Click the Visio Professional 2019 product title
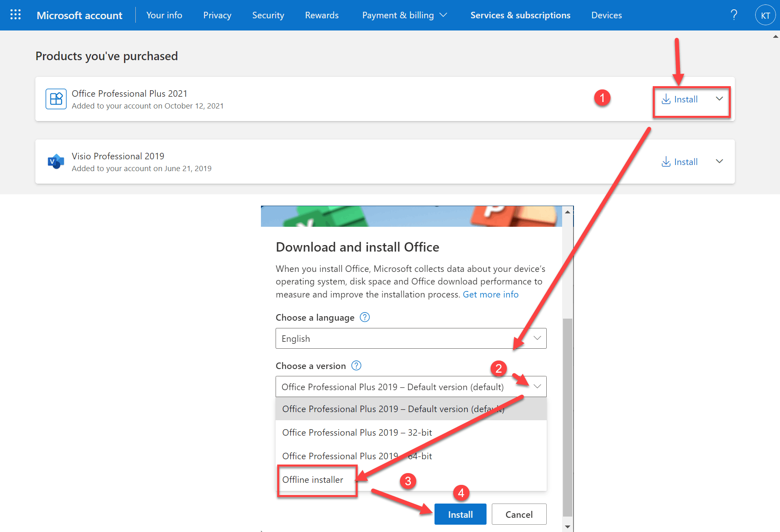 118,156
